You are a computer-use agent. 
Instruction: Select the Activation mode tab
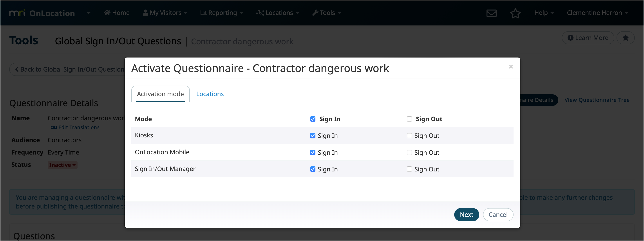click(x=160, y=94)
